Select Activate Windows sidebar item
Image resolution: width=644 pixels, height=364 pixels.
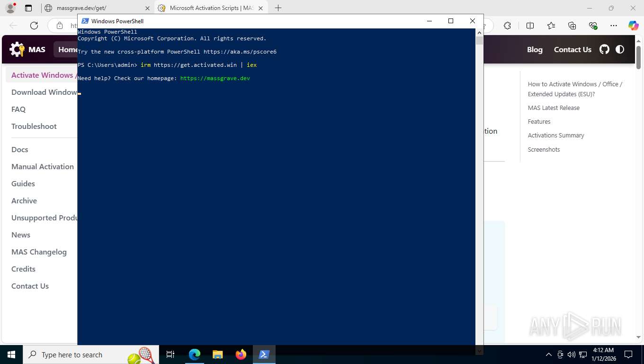[x=42, y=75]
